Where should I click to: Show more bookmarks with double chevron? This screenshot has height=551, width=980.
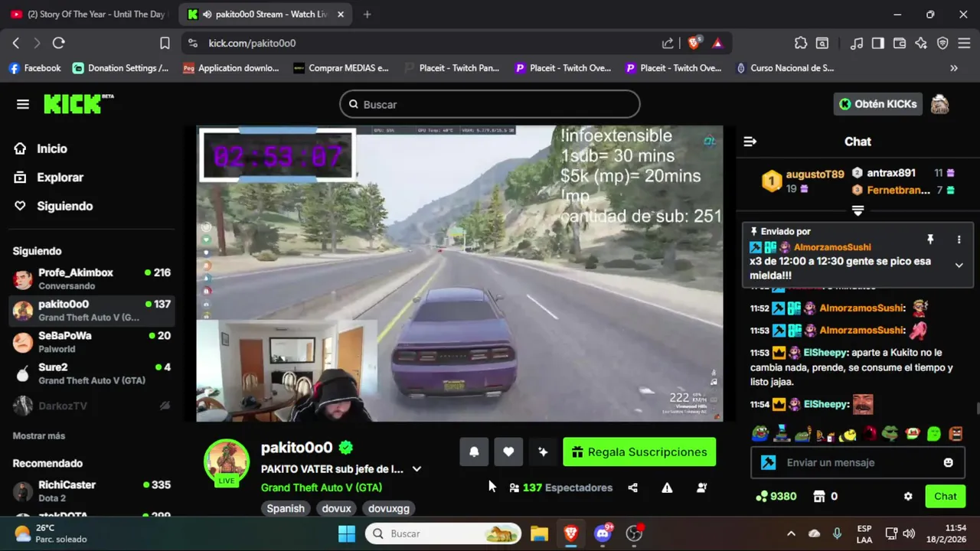pyautogui.click(x=954, y=68)
